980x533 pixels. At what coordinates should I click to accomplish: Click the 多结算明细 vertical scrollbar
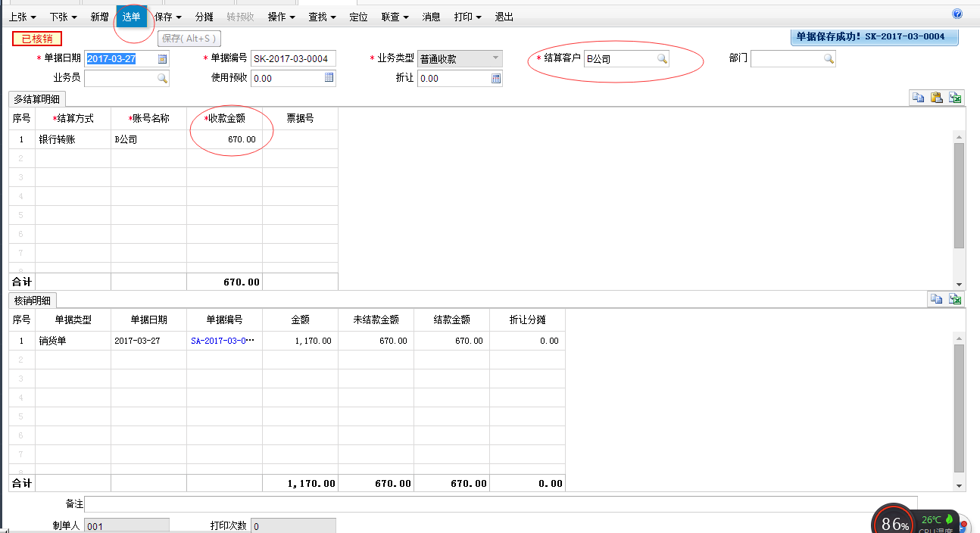click(x=959, y=195)
